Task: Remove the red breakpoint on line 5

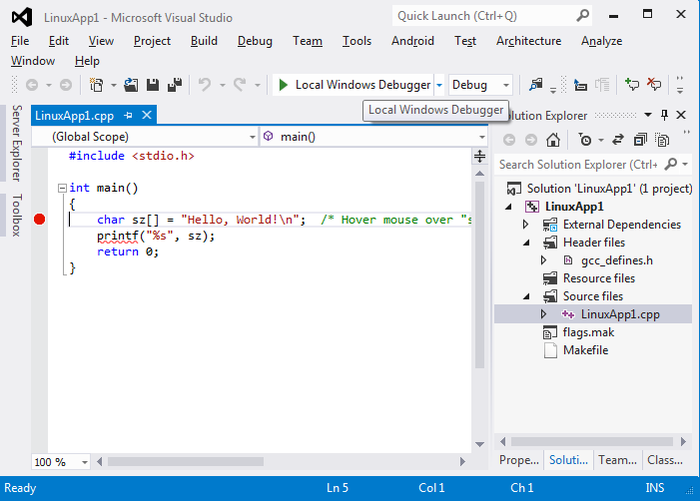Action: point(39,219)
